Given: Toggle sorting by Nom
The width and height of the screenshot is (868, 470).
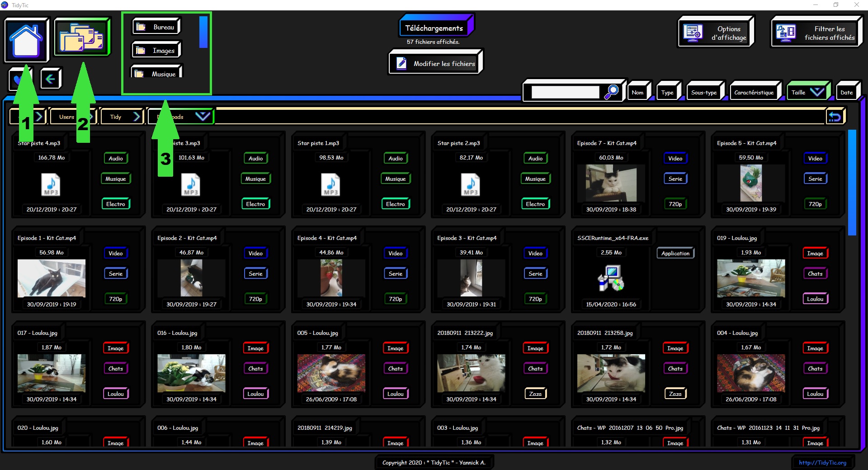Looking at the screenshot, I should click(x=637, y=92).
